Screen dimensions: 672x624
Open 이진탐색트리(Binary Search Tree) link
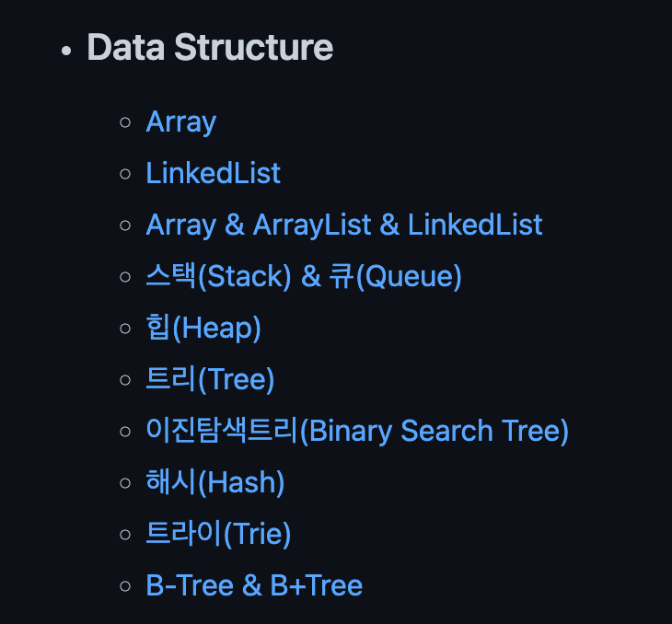tap(357, 432)
